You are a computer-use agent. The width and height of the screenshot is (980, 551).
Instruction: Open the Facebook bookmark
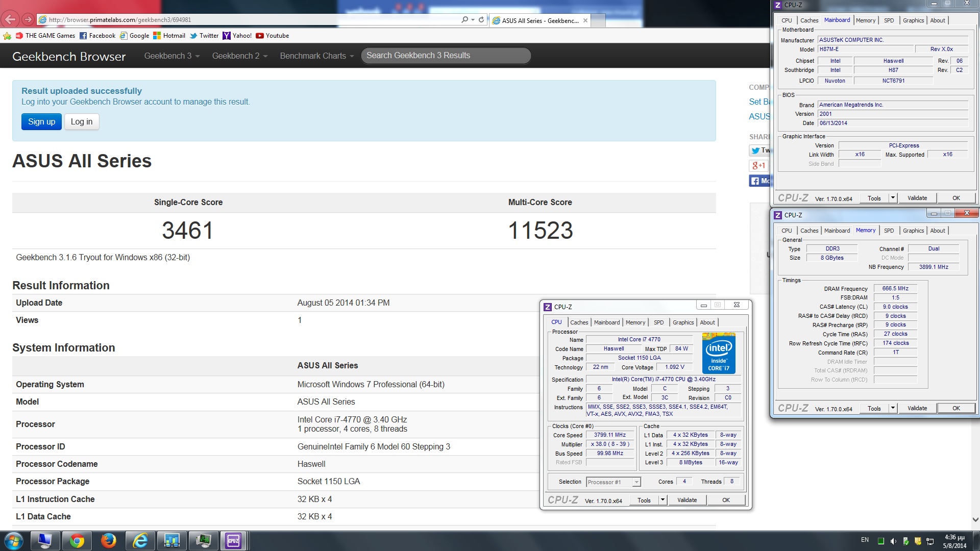click(x=97, y=36)
